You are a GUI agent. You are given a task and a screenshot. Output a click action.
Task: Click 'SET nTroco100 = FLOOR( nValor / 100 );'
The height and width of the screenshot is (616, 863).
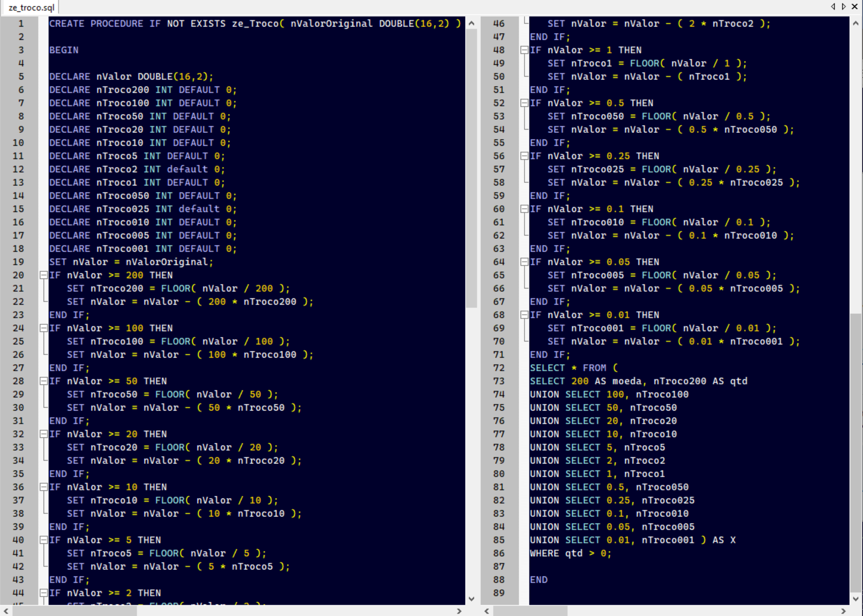[x=178, y=341]
